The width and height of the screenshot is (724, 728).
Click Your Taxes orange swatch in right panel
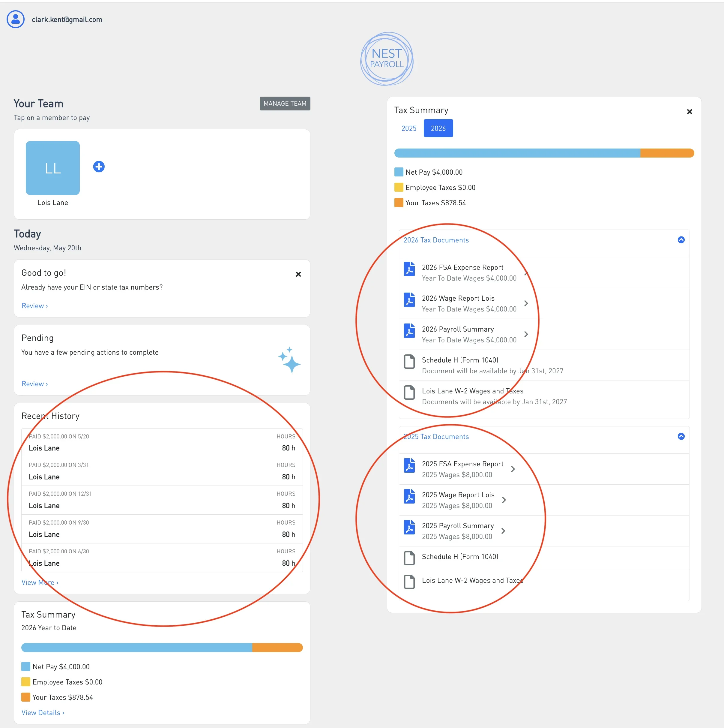(x=399, y=203)
